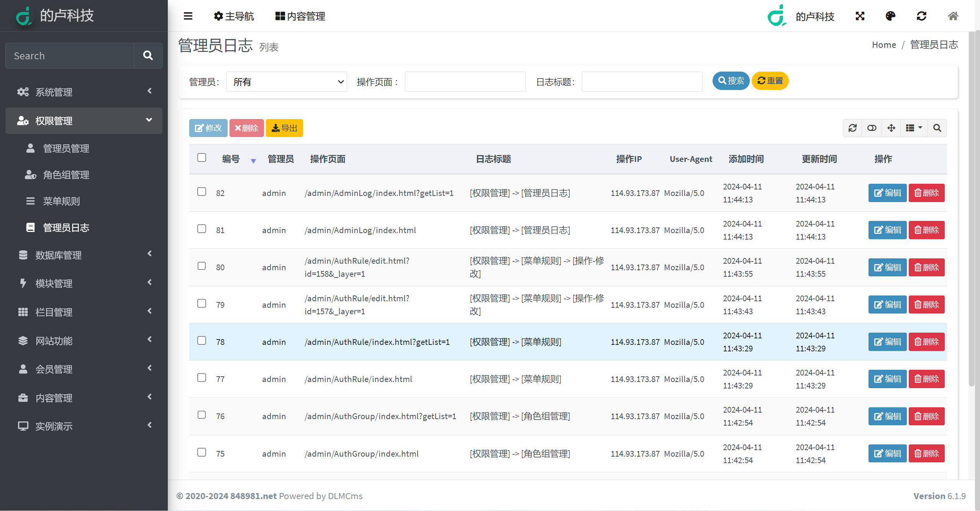Expand 系统管理 sidebar chevron
This screenshot has height=511, width=980.
[150, 91]
